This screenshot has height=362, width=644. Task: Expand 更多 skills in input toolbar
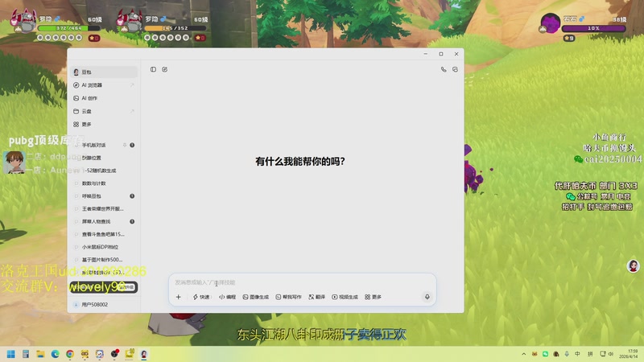tap(373, 297)
